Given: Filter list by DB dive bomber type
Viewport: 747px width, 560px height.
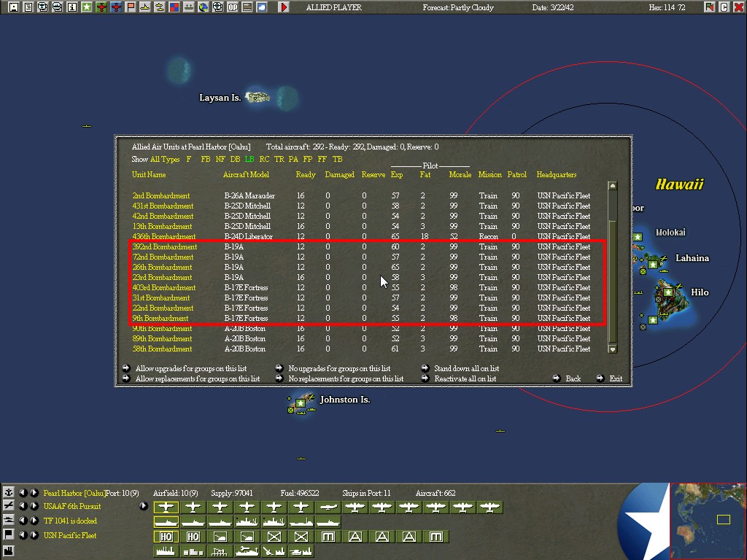Looking at the screenshot, I should pyautogui.click(x=235, y=160).
